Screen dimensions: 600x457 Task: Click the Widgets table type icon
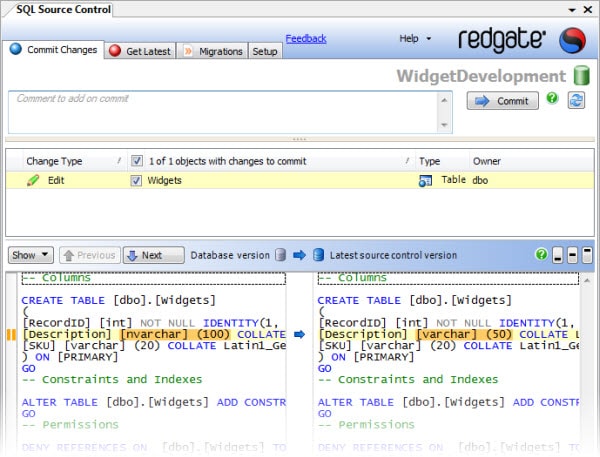tap(425, 181)
